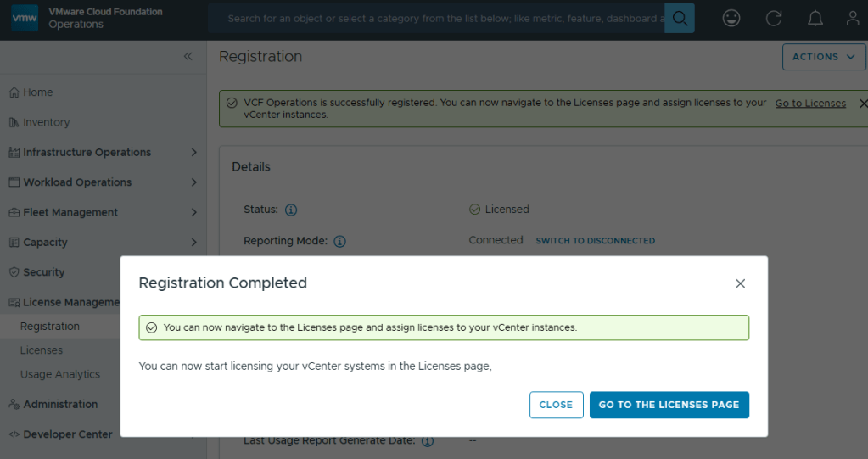Open the feedback smiley icon
The width and height of the screenshot is (868, 459).
(x=731, y=18)
